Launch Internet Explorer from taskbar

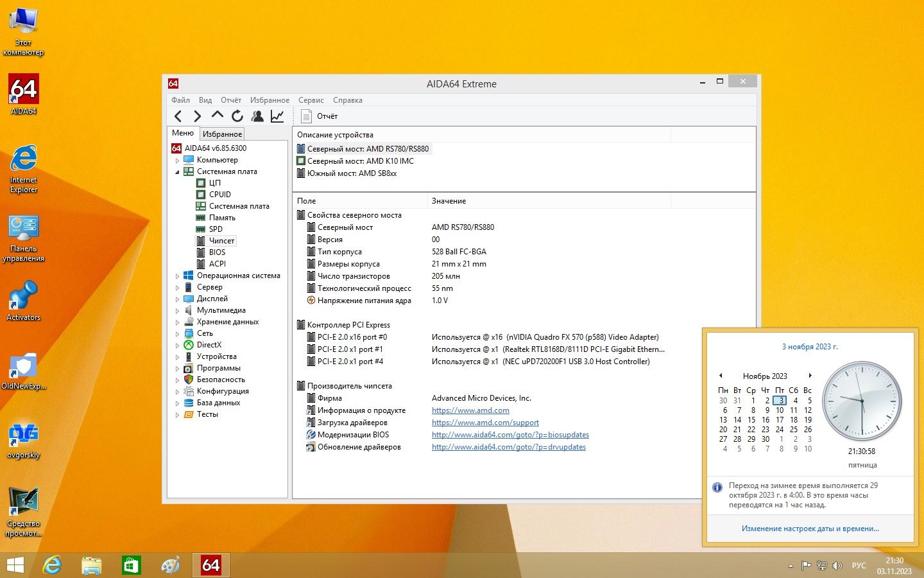coord(52,565)
